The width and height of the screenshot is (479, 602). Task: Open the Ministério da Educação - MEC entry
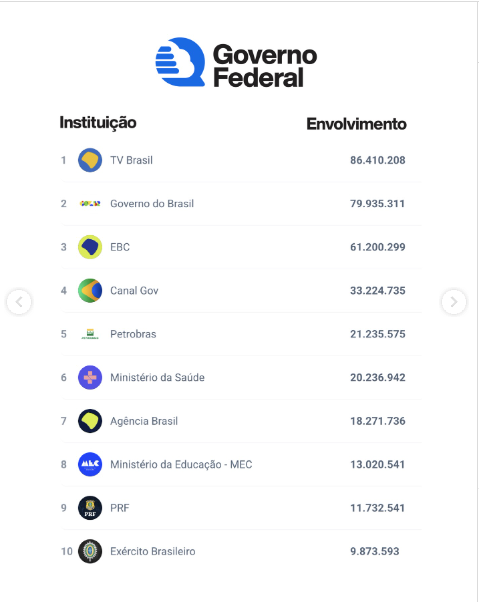[x=181, y=465]
